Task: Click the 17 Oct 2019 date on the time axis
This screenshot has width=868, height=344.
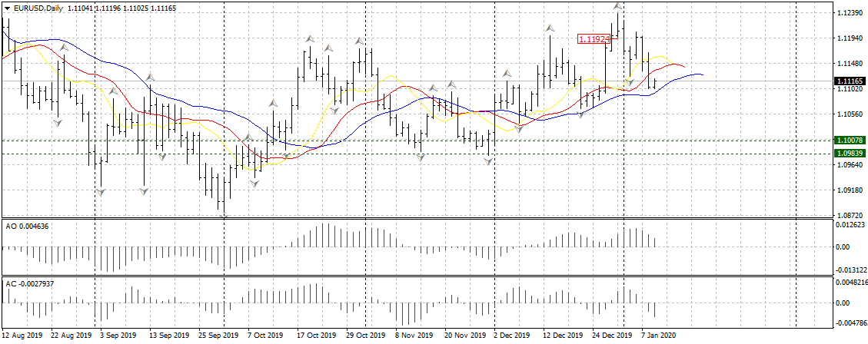Action: pyautogui.click(x=317, y=336)
